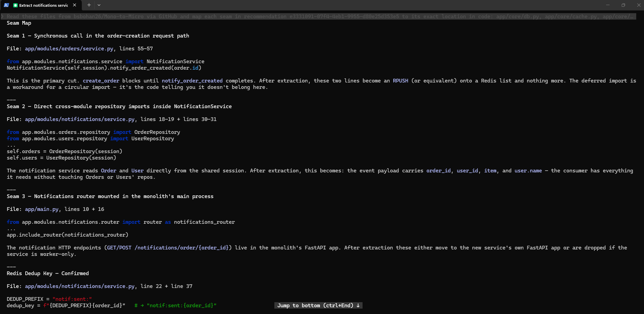This screenshot has height=314, width=644.
Task: Click the import OrderRepository code line
Action: [x=93, y=132]
